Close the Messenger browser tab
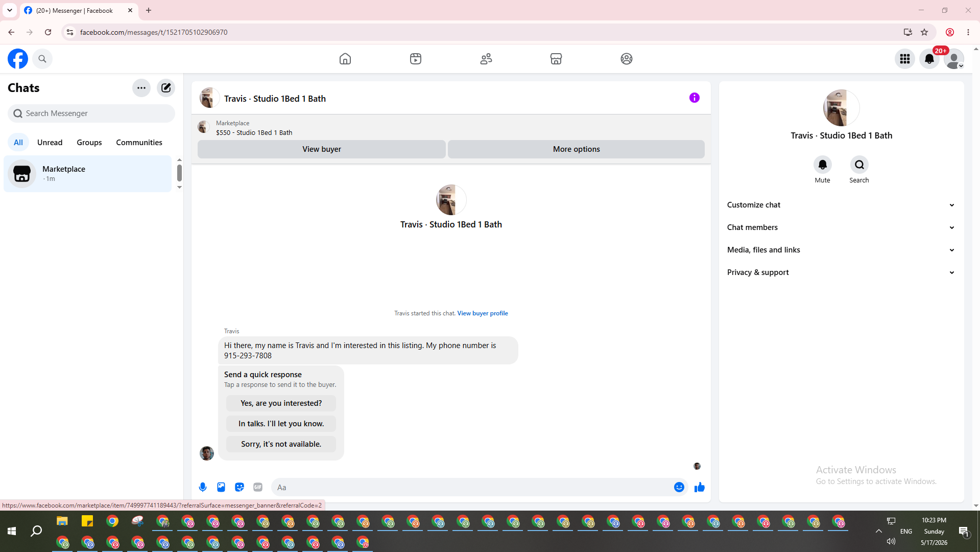This screenshot has height=552, width=980. point(130,10)
